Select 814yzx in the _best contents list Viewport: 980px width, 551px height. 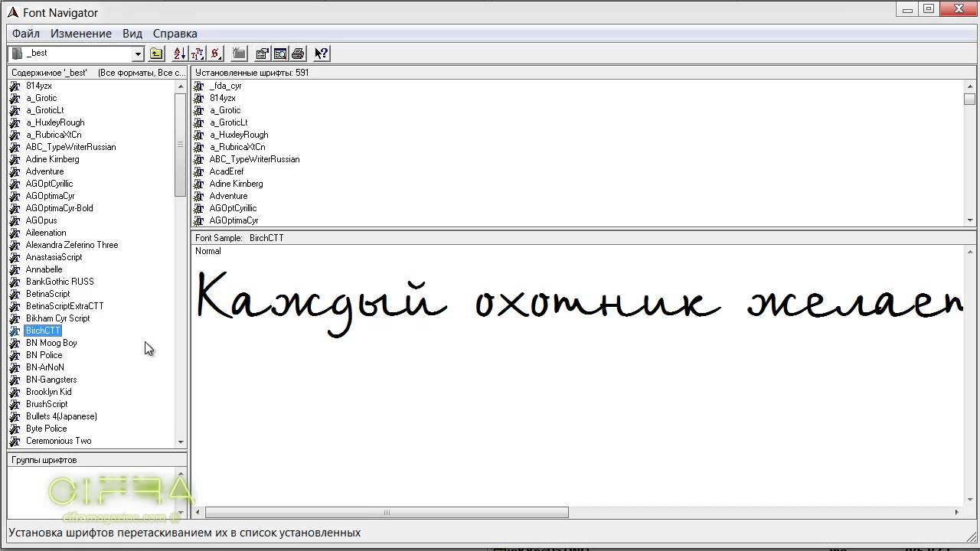point(39,86)
